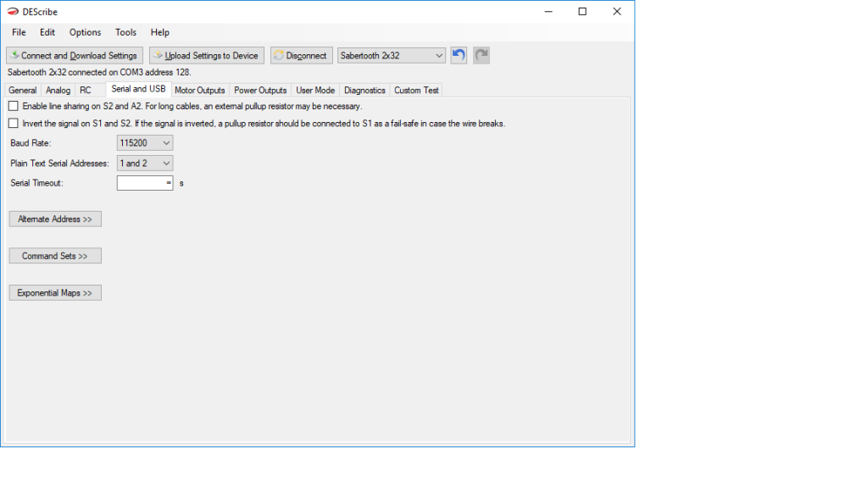Enable line sharing on S2 and A2
Viewport: 868px width, 488px height.
14,106
